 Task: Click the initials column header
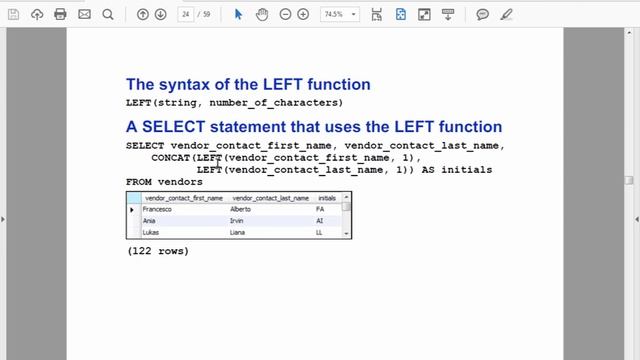point(327,198)
